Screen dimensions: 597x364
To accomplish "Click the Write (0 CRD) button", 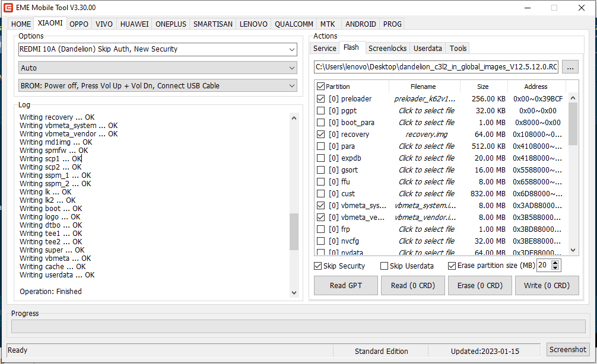I will click(547, 286).
